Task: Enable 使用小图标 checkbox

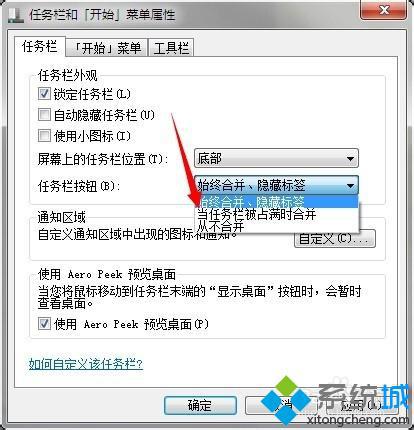Action: [44, 136]
